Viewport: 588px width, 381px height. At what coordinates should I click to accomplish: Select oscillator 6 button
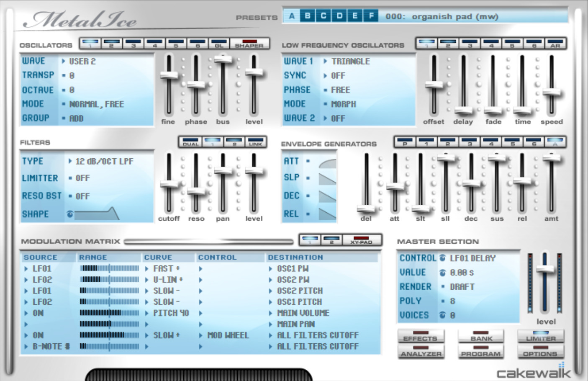(198, 44)
